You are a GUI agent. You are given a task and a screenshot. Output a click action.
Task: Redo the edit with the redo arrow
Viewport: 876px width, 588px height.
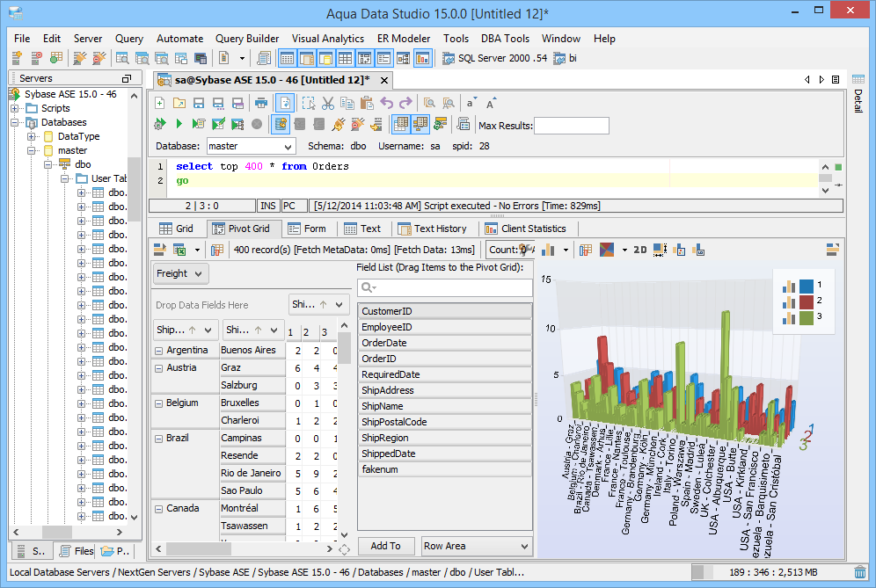click(x=405, y=103)
